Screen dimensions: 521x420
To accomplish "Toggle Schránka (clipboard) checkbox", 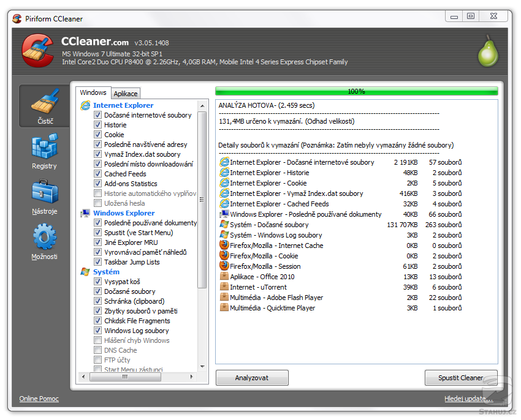I will pos(97,301).
